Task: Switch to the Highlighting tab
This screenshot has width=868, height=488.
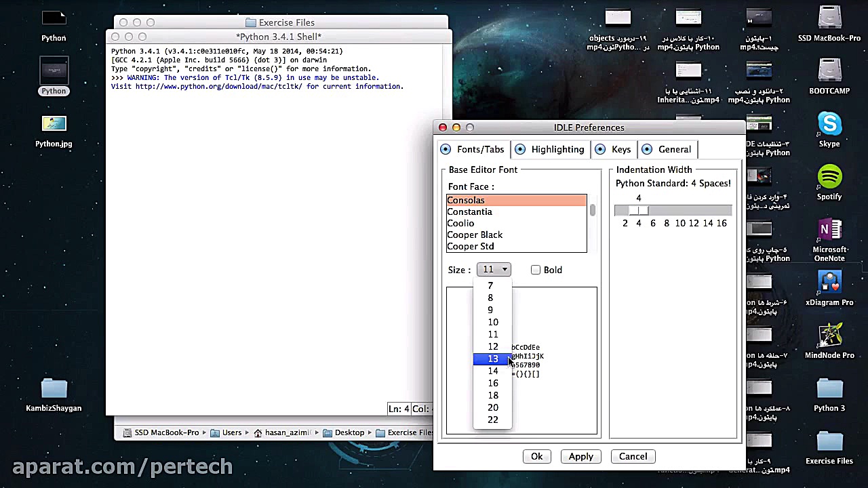Action: (550, 149)
